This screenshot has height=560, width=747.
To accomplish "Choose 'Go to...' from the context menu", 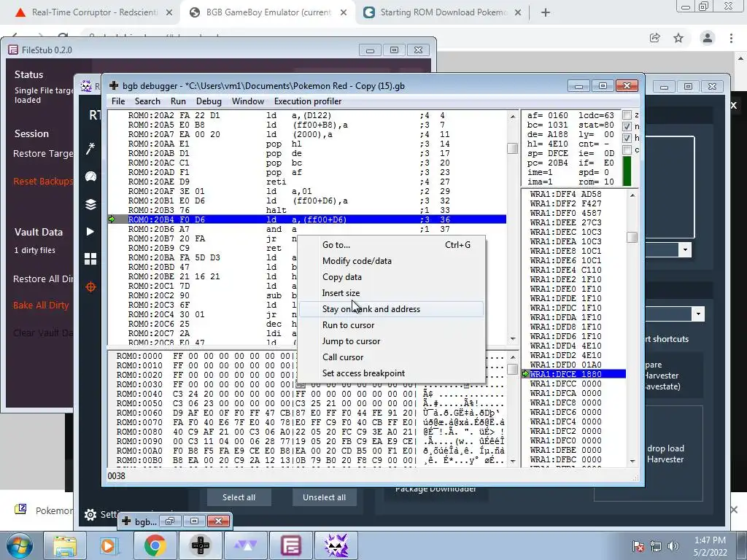I will click(391, 245).
